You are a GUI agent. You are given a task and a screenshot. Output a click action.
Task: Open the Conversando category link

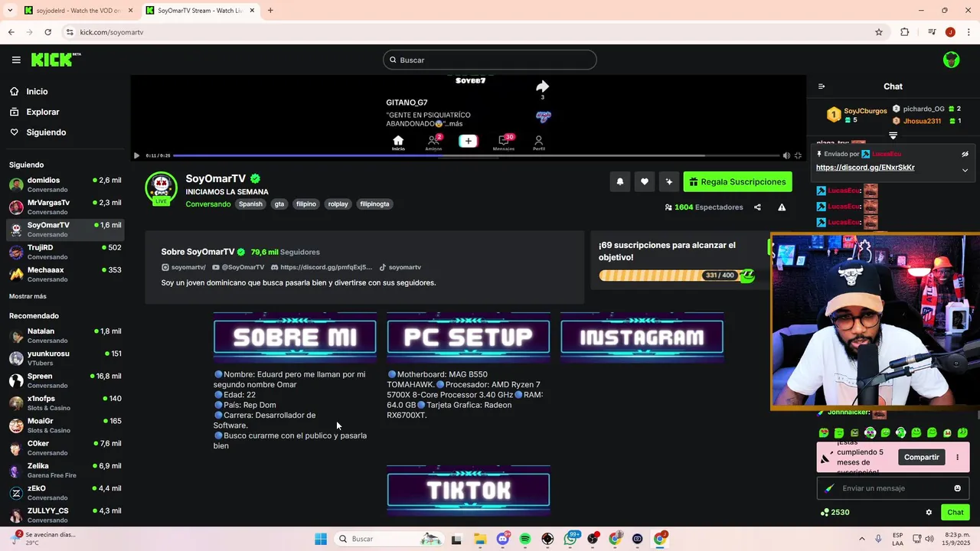click(x=207, y=204)
